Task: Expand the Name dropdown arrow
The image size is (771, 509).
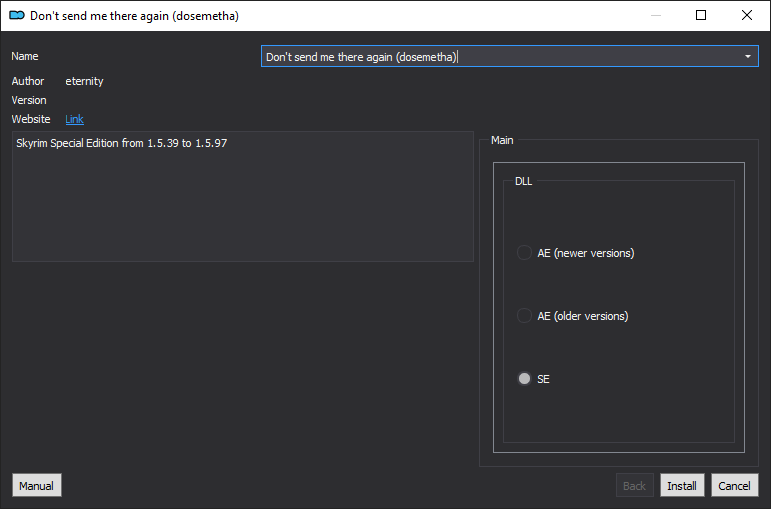Action: (x=747, y=57)
